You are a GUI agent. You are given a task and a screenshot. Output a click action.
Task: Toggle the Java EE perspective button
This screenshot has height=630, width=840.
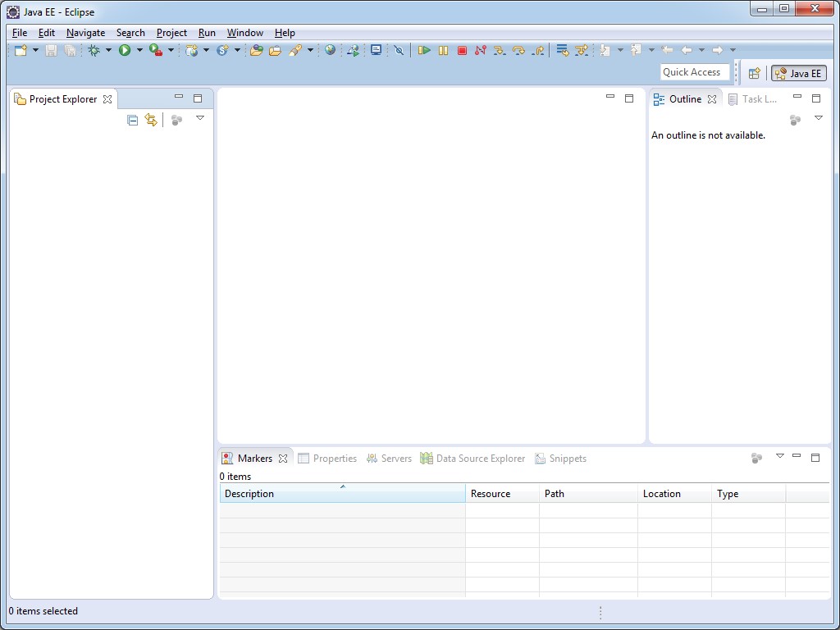pyautogui.click(x=799, y=73)
